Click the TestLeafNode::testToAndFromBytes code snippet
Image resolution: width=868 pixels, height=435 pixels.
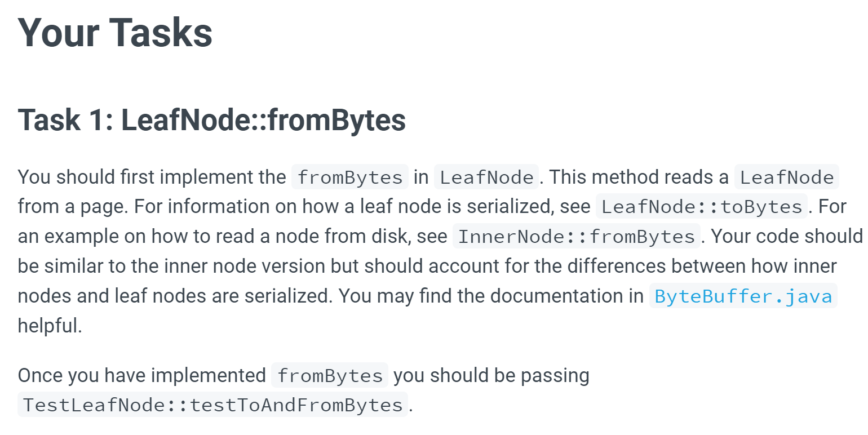212,405
